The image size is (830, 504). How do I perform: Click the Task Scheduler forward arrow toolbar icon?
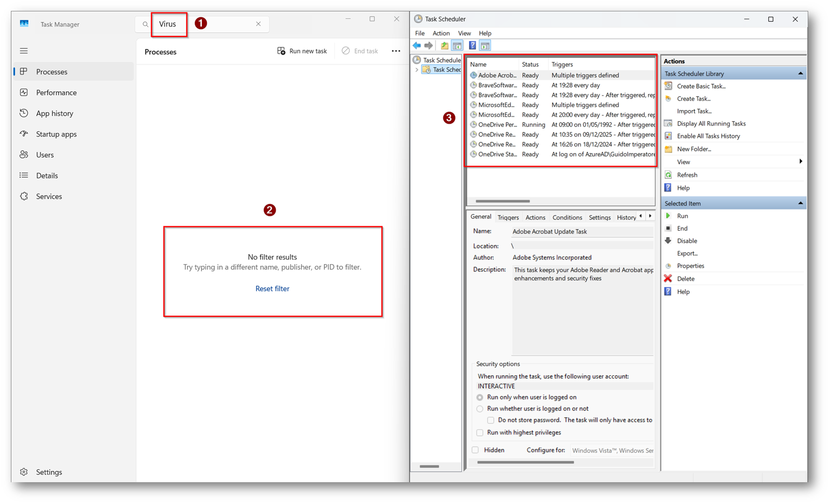coord(429,46)
